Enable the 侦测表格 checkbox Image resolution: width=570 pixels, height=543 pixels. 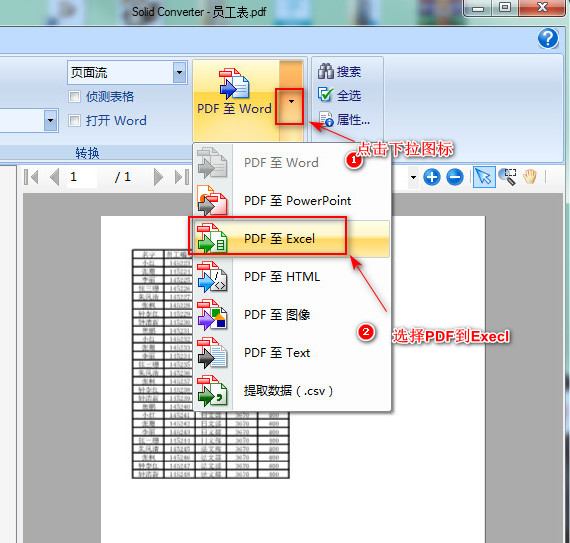click(x=75, y=97)
